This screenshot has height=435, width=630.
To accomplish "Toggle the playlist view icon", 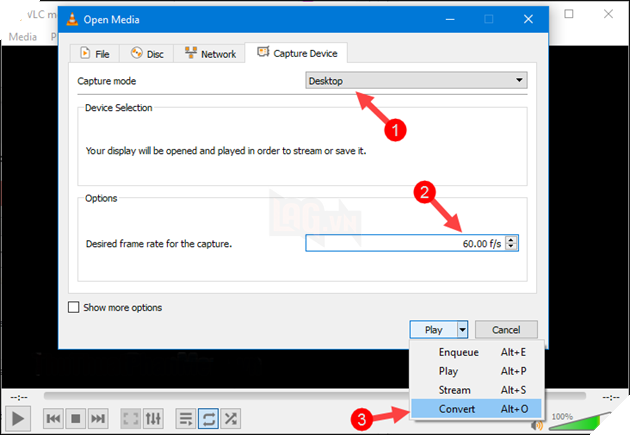I will coord(186,419).
